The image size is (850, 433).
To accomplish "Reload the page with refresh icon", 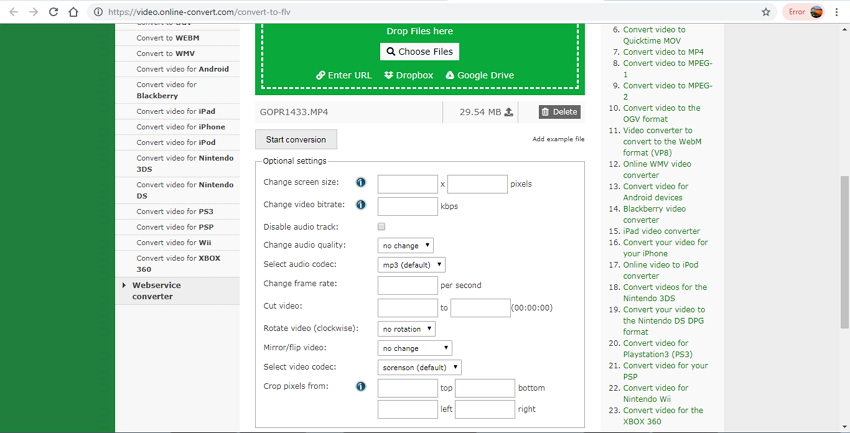I will pos(53,12).
